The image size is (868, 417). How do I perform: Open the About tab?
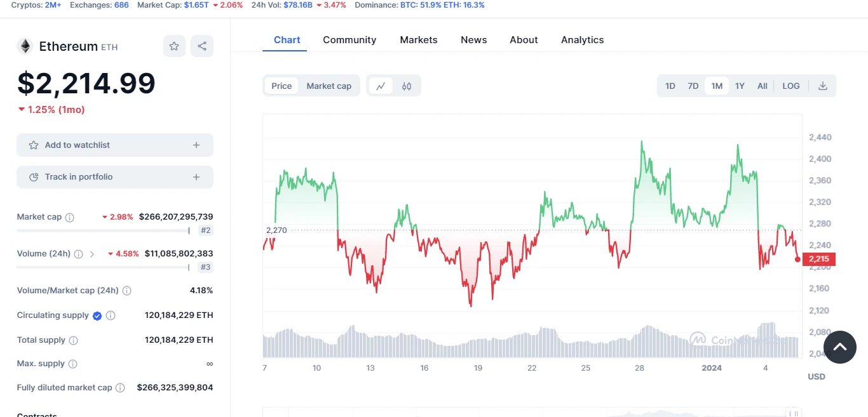(524, 40)
